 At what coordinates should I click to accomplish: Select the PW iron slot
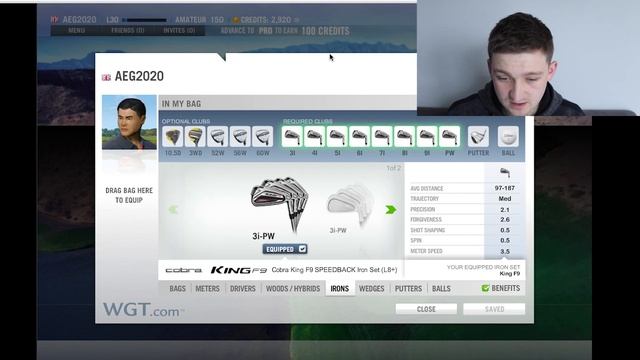coord(449,137)
